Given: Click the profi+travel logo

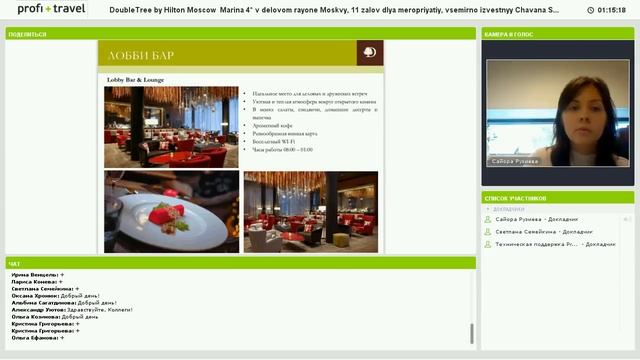Looking at the screenshot, I should coord(51,9).
